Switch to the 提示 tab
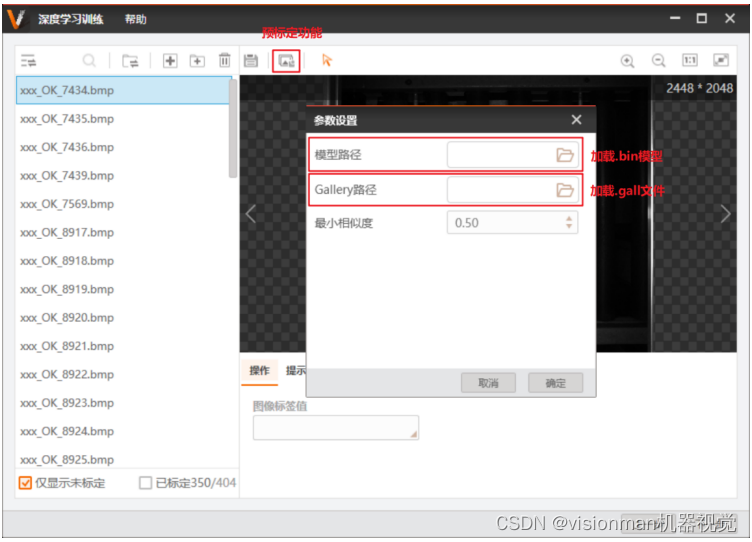 295,371
